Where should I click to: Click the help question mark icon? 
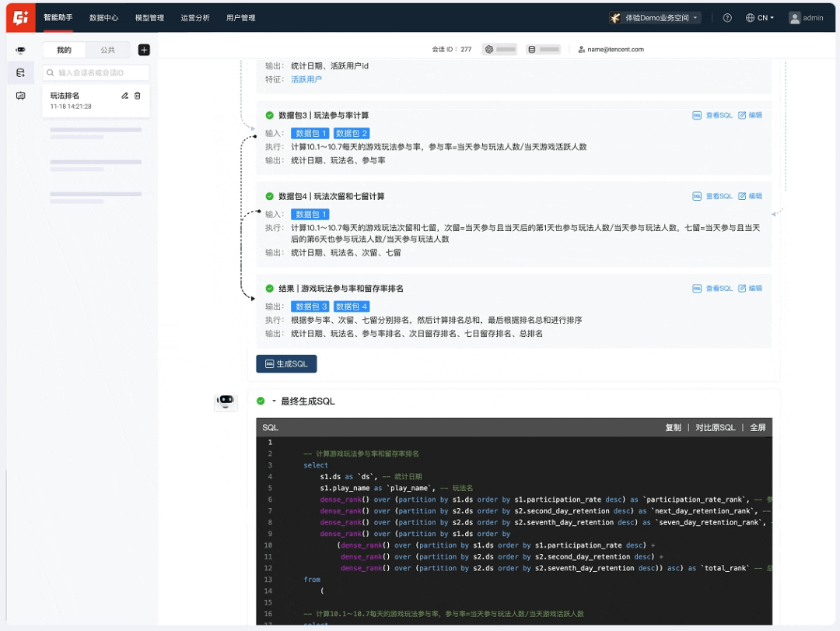727,18
